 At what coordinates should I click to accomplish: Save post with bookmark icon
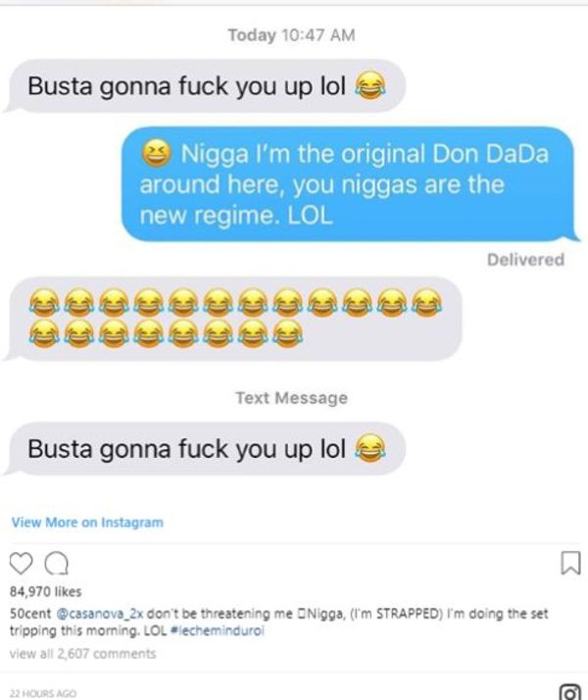click(x=570, y=563)
